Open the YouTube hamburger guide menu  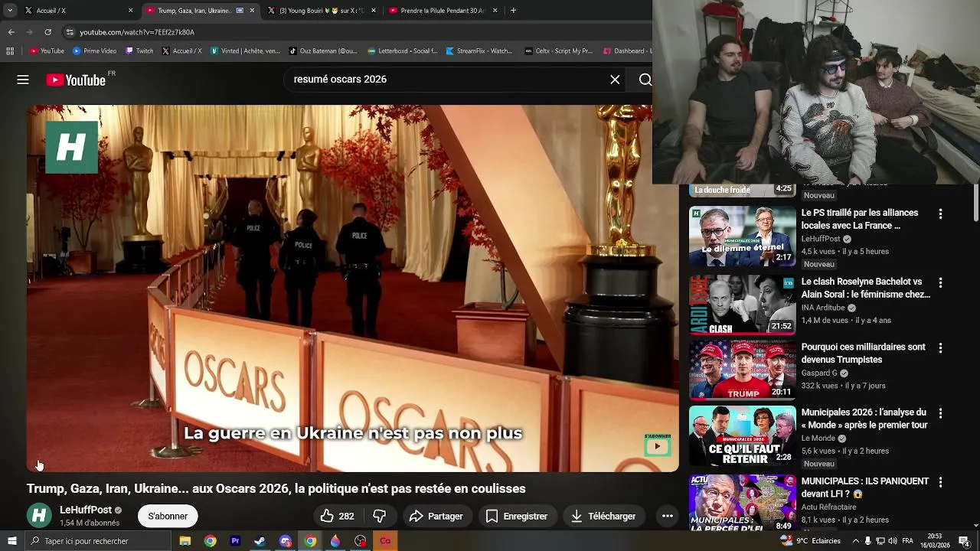[23, 80]
